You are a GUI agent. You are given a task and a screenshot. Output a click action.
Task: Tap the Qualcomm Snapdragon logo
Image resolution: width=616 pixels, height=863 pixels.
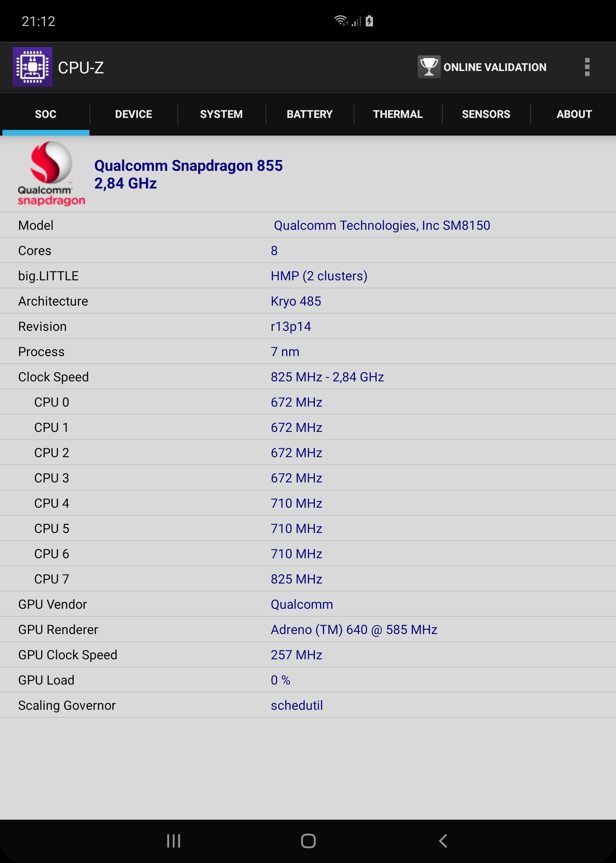click(51, 174)
